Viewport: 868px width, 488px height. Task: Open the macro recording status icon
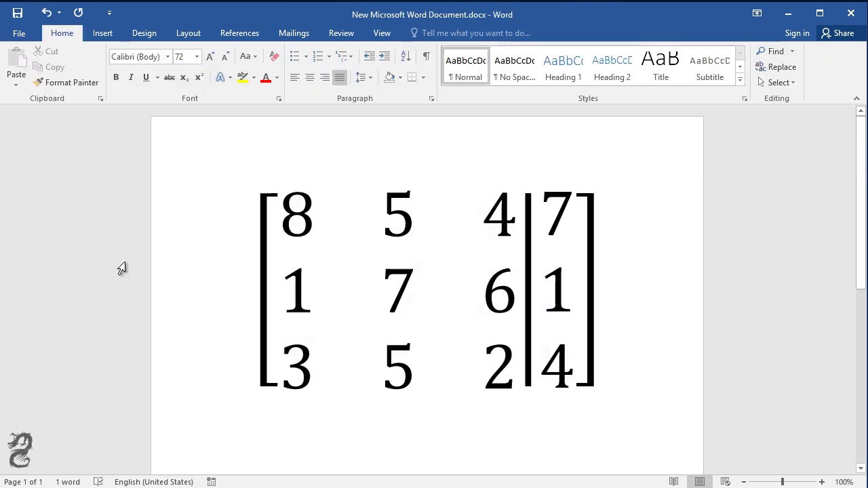point(212,482)
